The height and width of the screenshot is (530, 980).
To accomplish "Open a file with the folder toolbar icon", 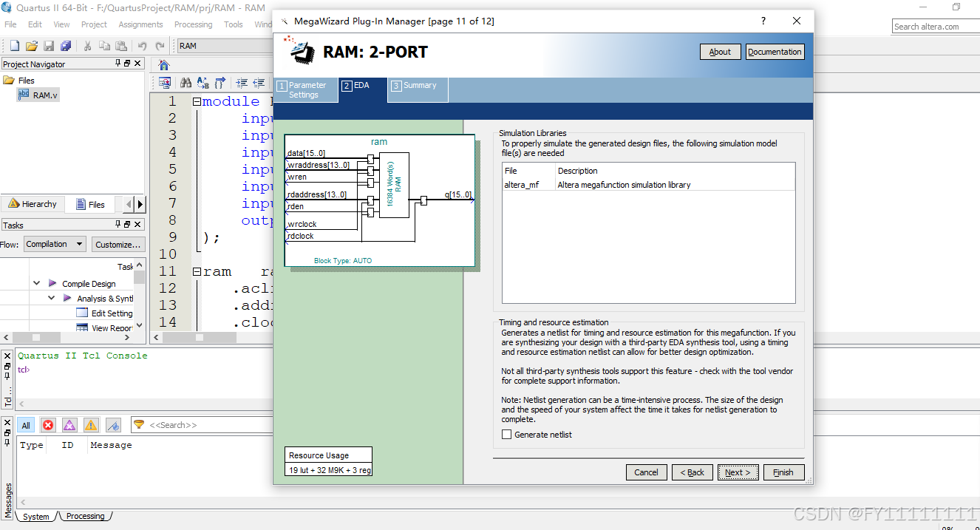I will point(32,46).
